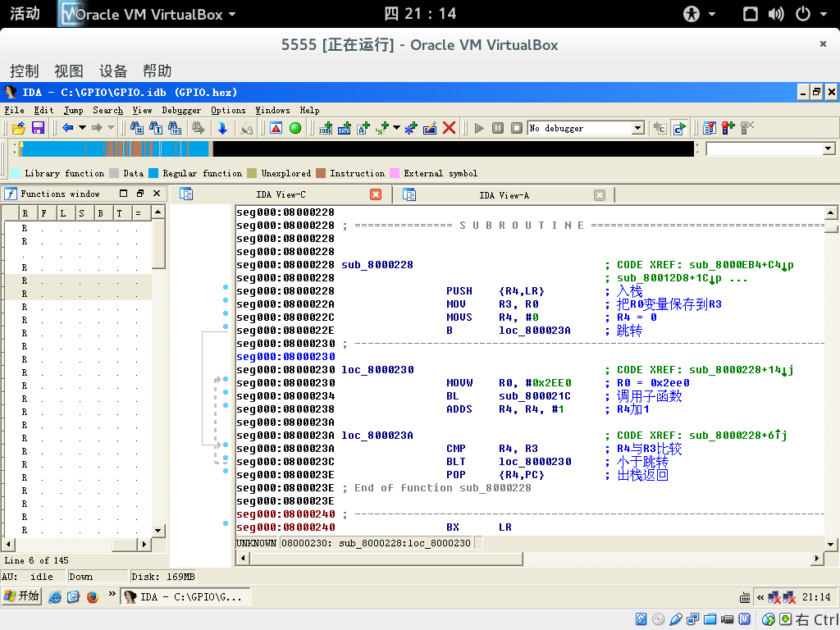
Task: Click the loc_800023A label line
Action: pyautogui.click(x=377, y=436)
